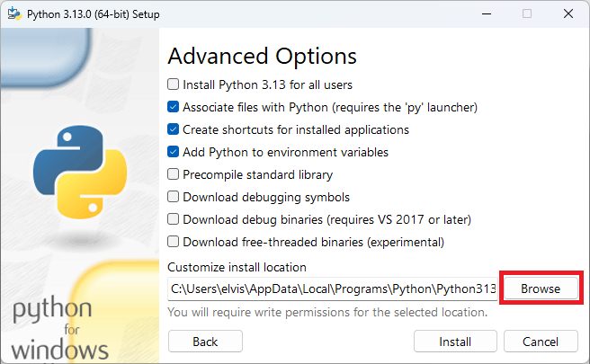Check Download debugging symbols

tap(173, 197)
